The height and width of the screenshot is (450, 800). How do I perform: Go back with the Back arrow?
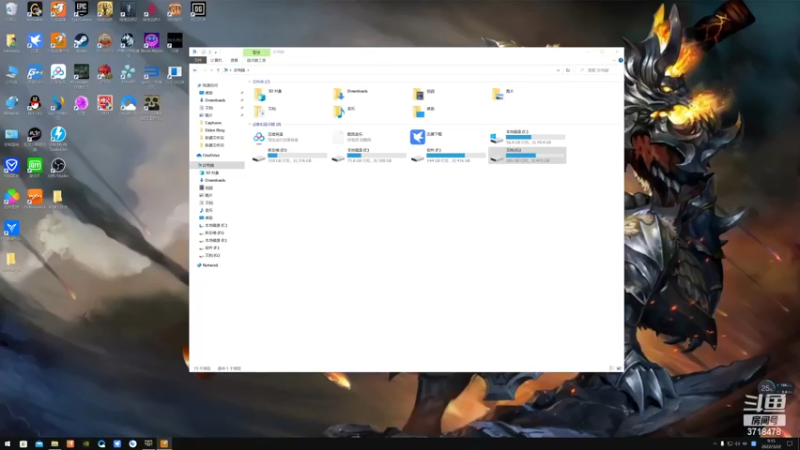click(x=195, y=70)
